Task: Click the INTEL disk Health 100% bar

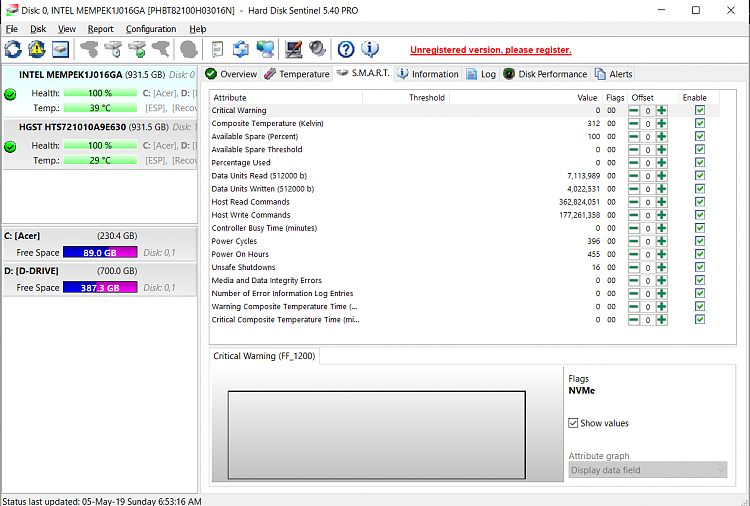Action: [100, 93]
